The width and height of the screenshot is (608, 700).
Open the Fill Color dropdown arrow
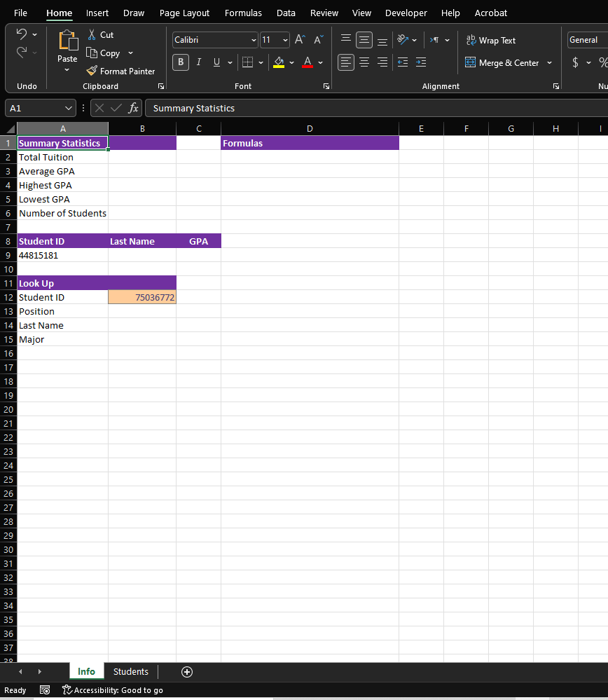[292, 62]
